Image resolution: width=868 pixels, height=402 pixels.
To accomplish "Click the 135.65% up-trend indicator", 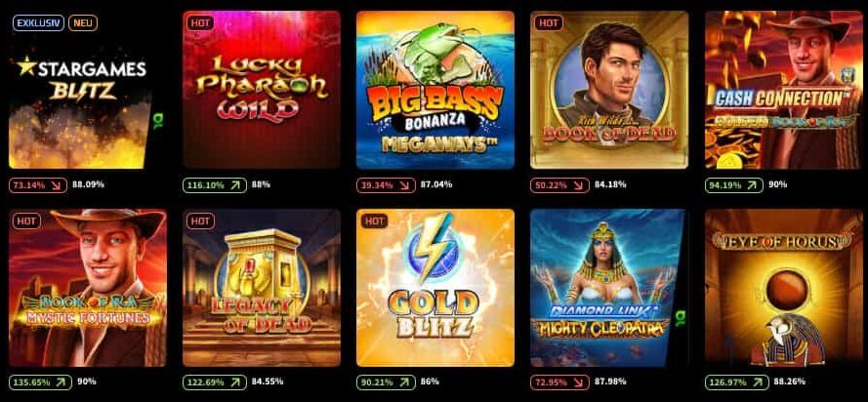I will click(40, 382).
